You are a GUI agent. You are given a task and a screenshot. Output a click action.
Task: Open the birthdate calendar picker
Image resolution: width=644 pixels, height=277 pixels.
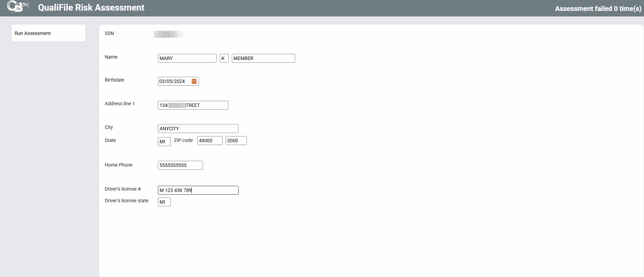click(194, 81)
